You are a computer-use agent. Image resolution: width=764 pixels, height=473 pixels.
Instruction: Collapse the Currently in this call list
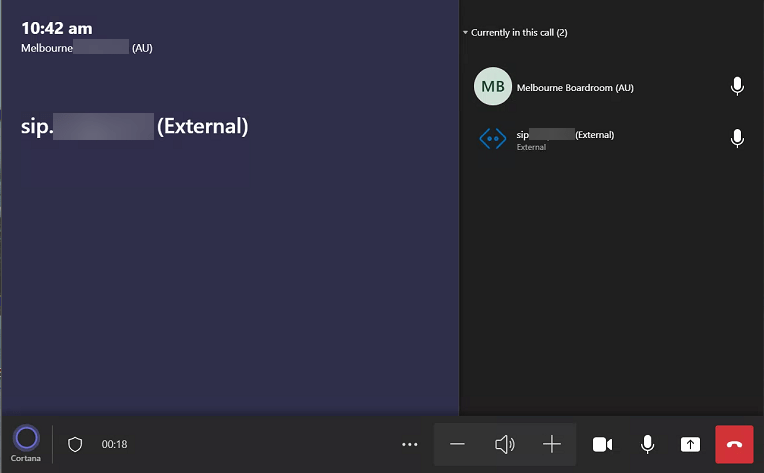[465, 33]
